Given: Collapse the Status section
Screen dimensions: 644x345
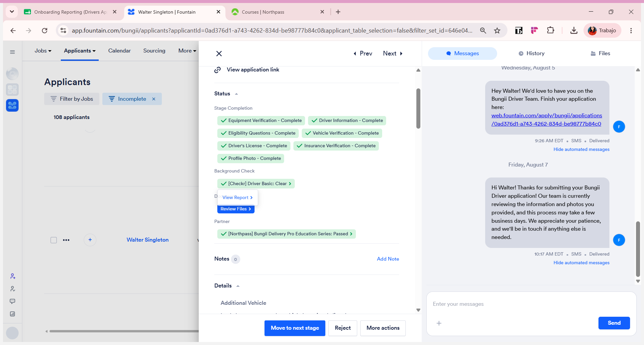Looking at the screenshot, I should tap(236, 94).
